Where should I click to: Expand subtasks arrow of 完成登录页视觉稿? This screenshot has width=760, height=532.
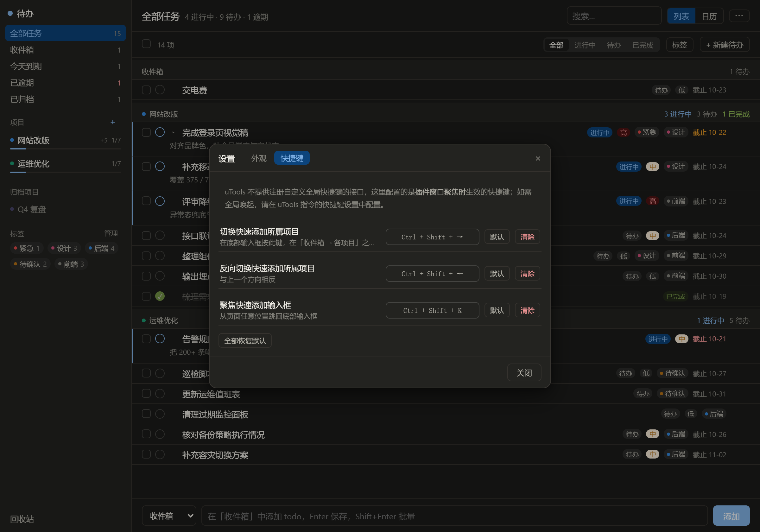(x=173, y=132)
